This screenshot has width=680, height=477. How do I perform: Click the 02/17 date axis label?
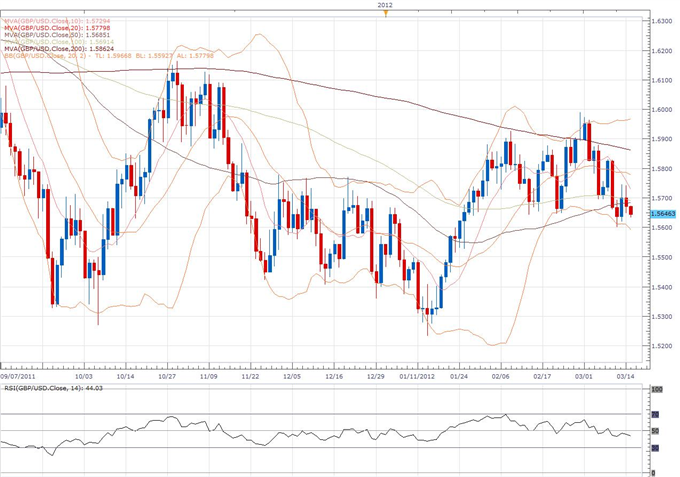[542, 376]
